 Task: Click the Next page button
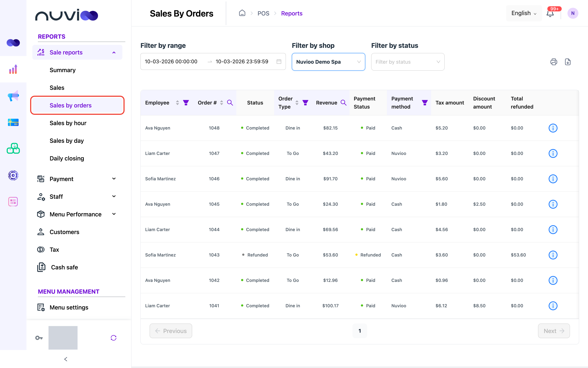554,331
